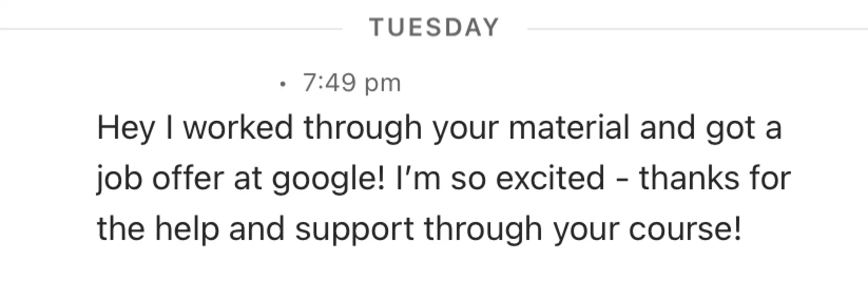This screenshot has height=308, width=868.
Task: Click the word "Hey" starting the message
Action: tap(126, 128)
